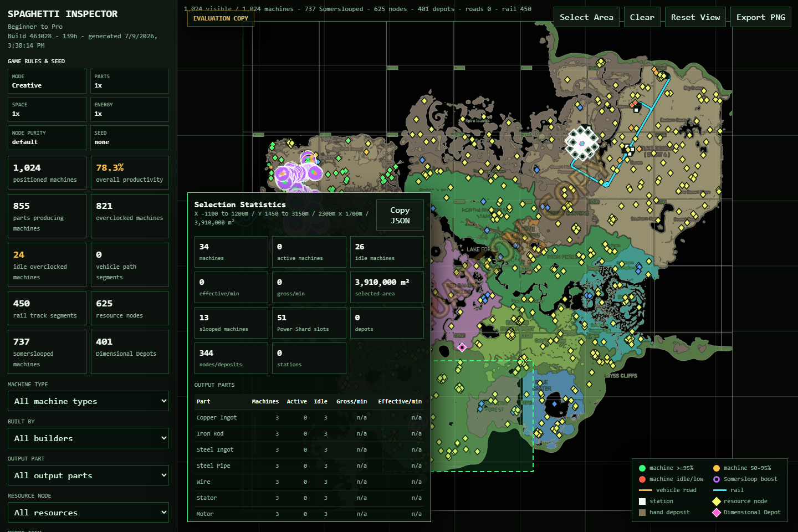798x532 pixels.
Task: Click the 401 Dimensional Depots card
Action: point(130,352)
